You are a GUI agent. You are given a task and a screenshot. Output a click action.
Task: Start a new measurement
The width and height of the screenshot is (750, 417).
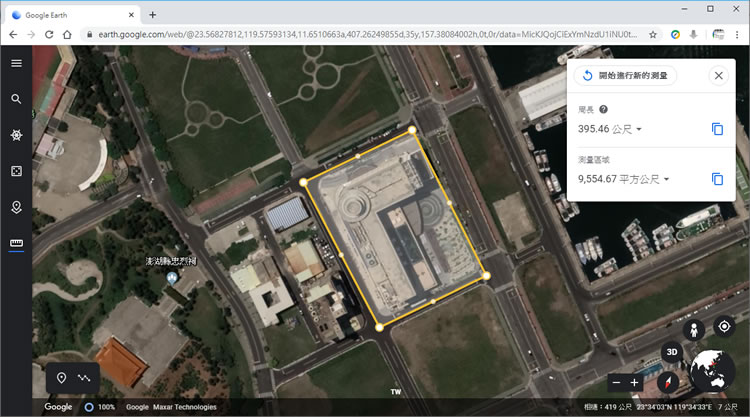[625, 76]
